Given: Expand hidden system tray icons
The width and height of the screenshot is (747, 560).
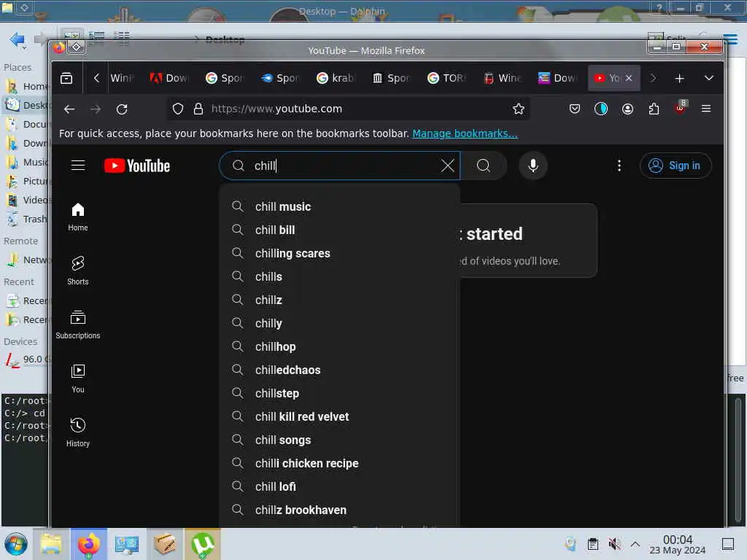Looking at the screenshot, I should [x=635, y=544].
